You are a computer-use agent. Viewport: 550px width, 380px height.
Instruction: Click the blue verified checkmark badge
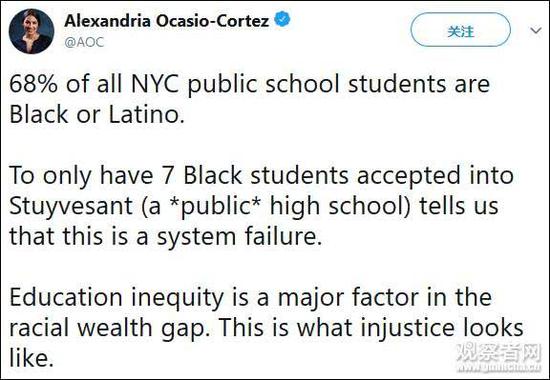click(x=282, y=19)
